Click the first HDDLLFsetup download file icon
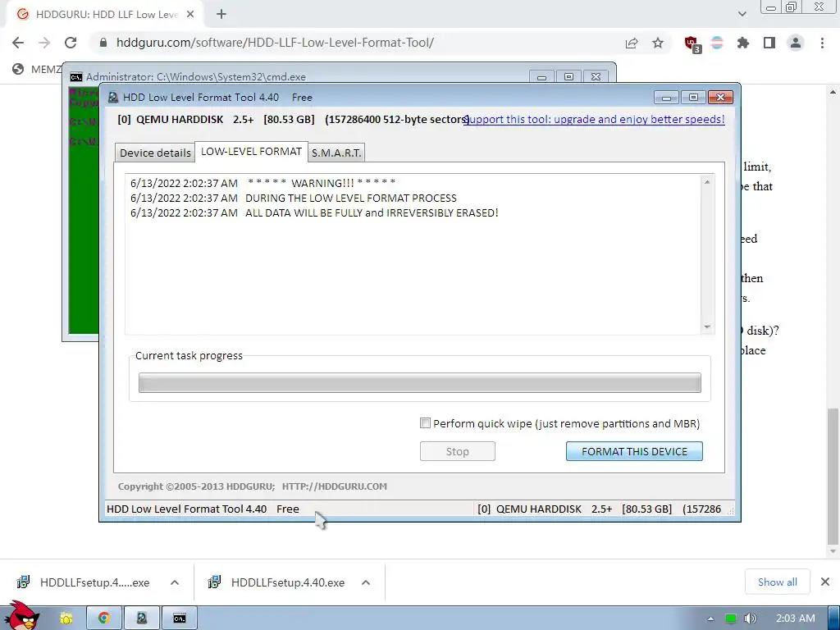 click(x=24, y=582)
